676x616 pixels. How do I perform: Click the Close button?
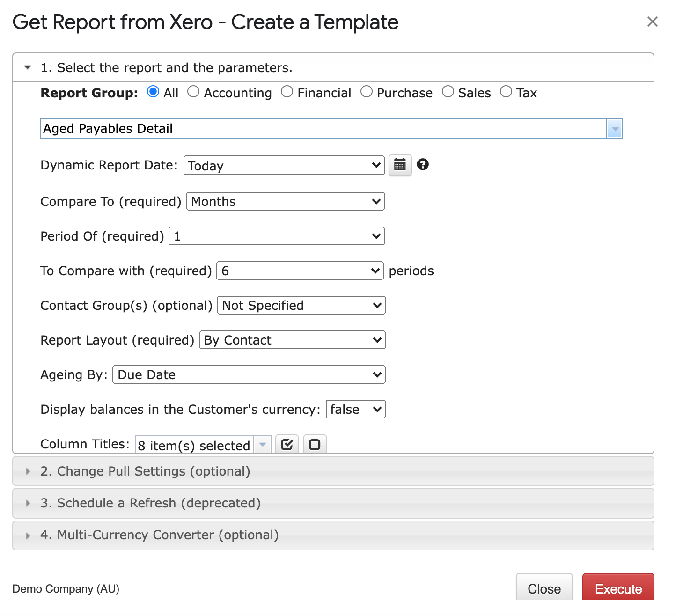544,587
